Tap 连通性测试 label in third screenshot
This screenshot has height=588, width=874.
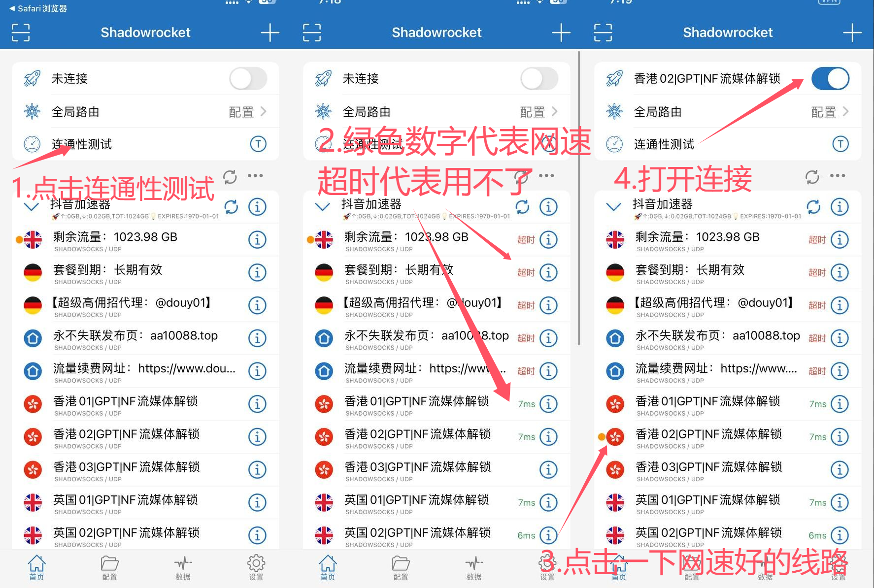pos(664,144)
